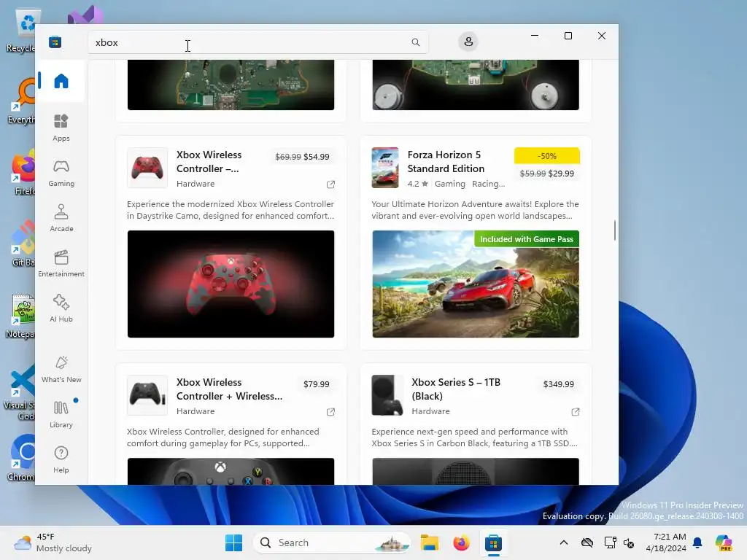Open File Explorer from the taskbar
The width and height of the screenshot is (747, 560).
click(x=429, y=542)
